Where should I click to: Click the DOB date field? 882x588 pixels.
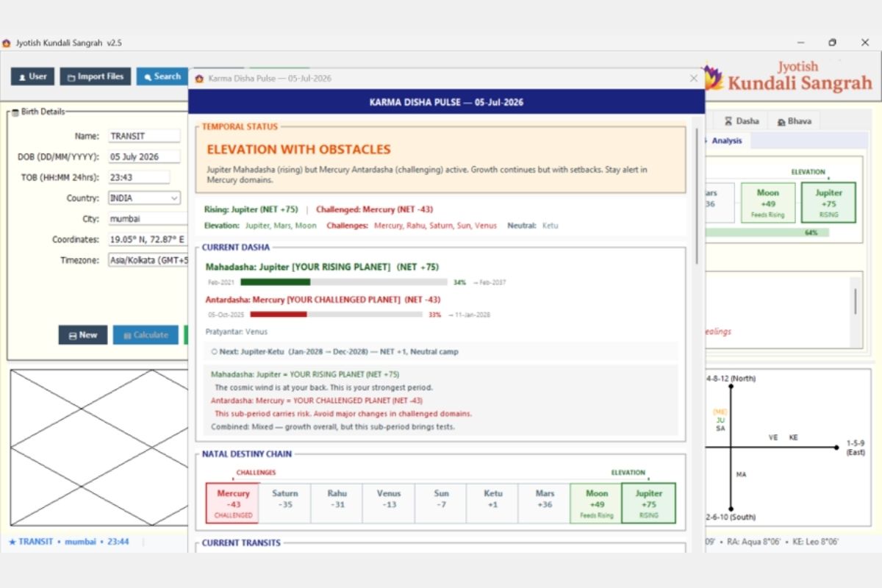pos(144,157)
